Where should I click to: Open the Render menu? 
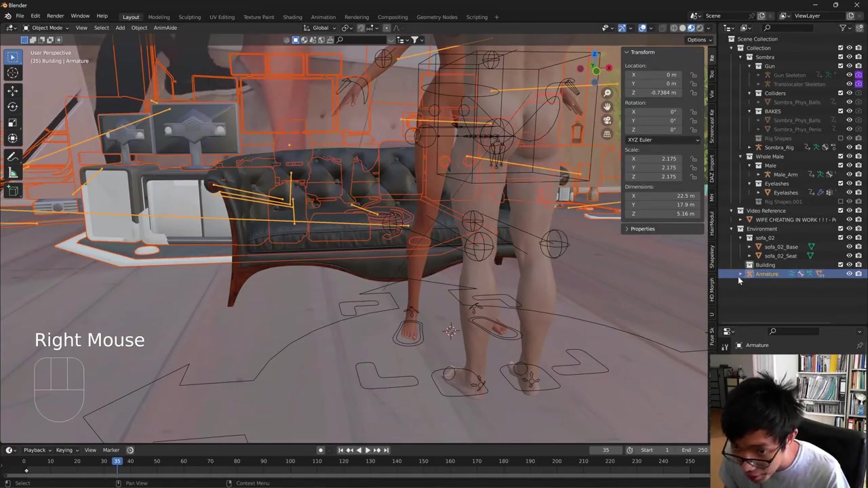(55, 16)
